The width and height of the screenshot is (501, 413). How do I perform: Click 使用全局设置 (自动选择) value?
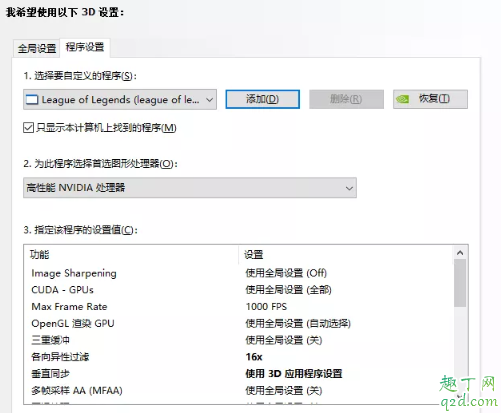click(298, 324)
